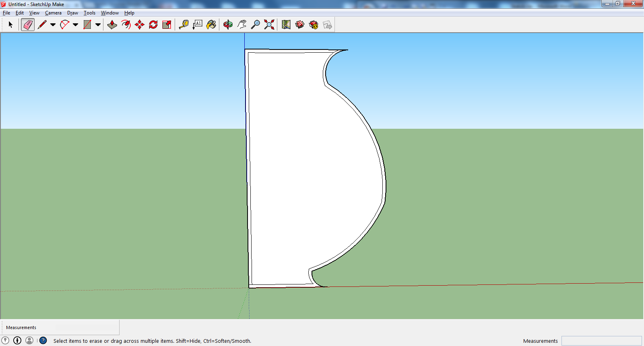
Task: Select the Rotate tool
Action: pos(153,25)
